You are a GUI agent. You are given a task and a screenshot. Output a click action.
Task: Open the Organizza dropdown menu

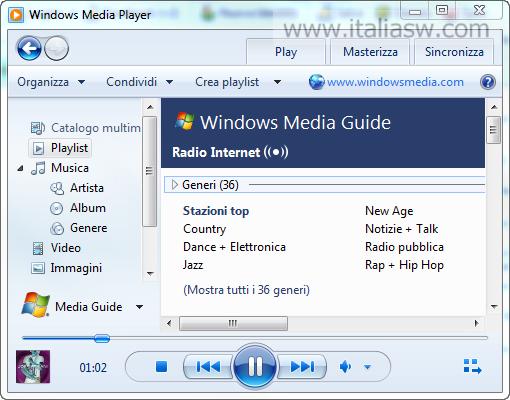(x=51, y=82)
